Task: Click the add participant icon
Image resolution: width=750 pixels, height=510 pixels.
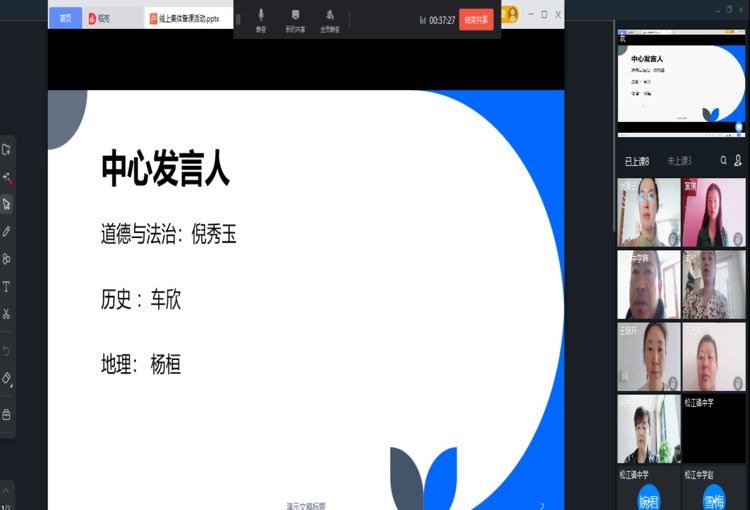Action: pyautogui.click(x=738, y=160)
